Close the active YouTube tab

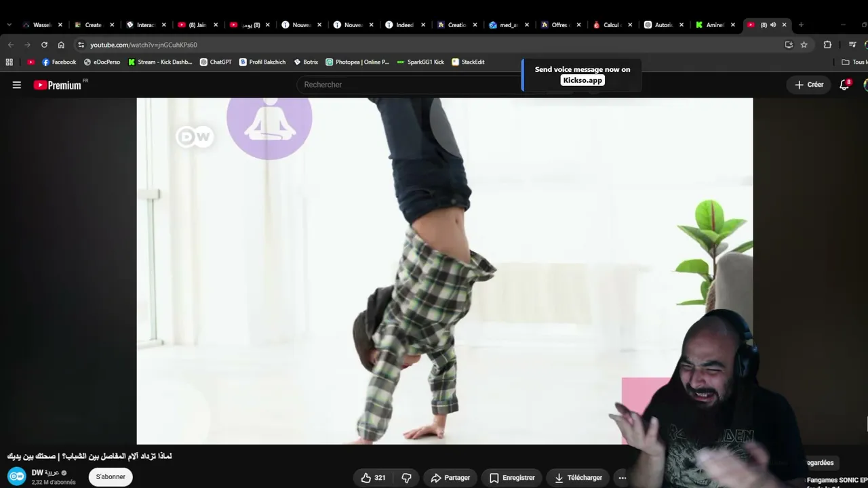coord(785,25)
